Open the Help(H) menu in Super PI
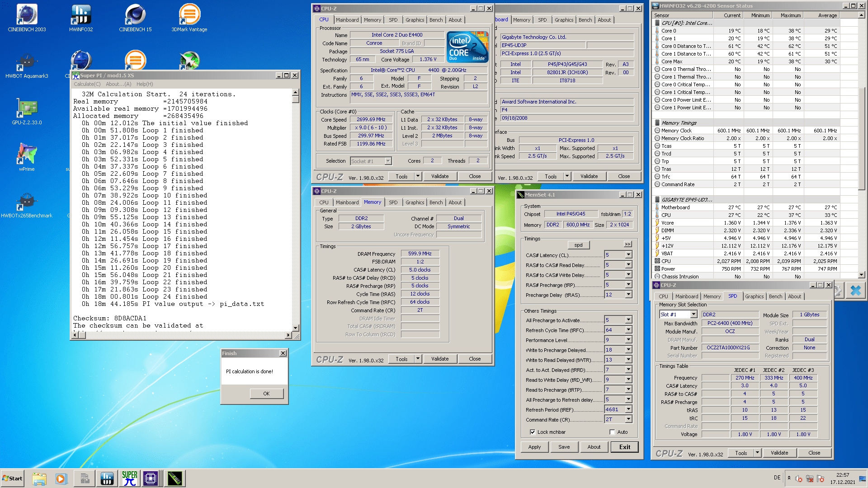Image resolution: width=868 pixels, height=488 pixels. [145, 84]
